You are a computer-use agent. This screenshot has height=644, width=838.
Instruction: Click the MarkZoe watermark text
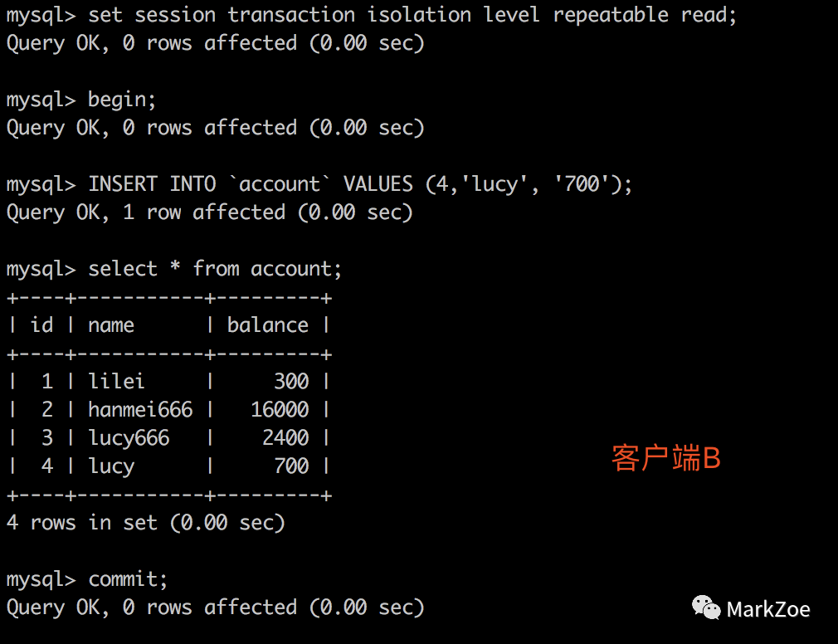[x=768, y=609]
